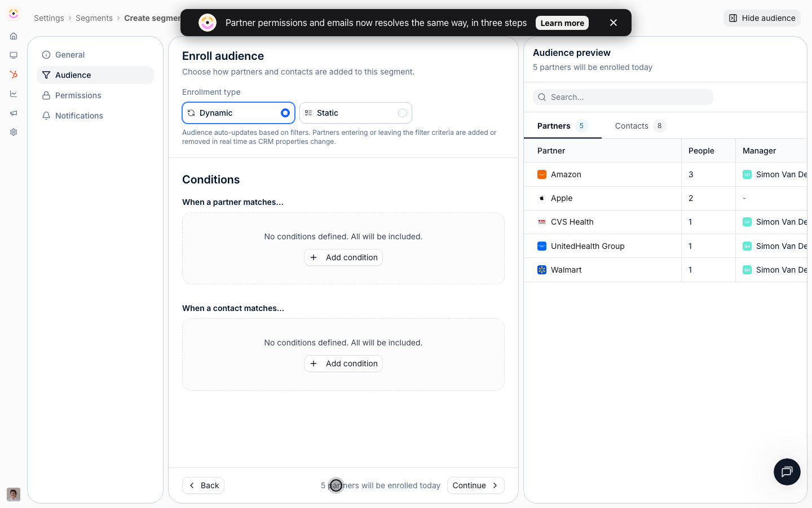
Task: Switch to the Partners tab
Action: tap(562, 126)
